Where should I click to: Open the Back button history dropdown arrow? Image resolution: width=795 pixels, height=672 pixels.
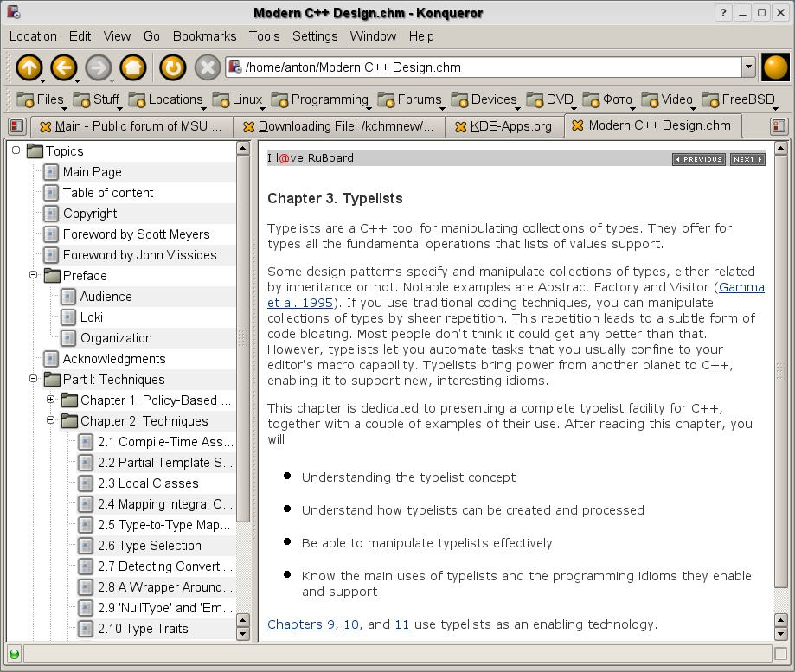tap(77, 80)
